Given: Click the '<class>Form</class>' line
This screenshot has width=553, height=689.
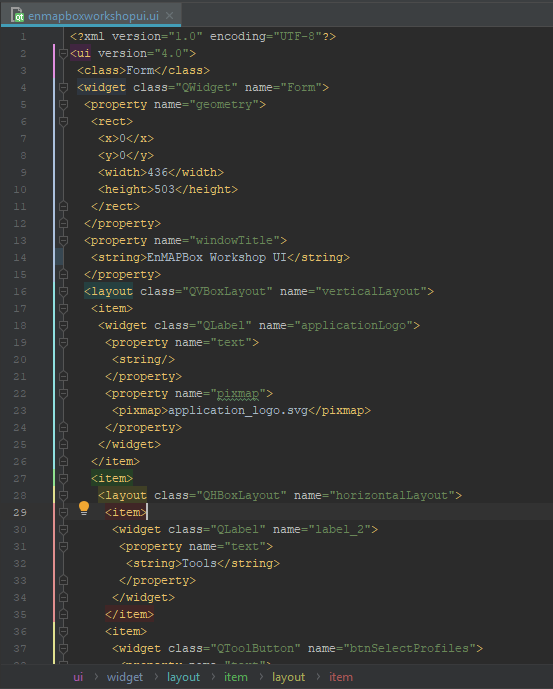Looking at the screenshot, I should (x=143, y=70).
